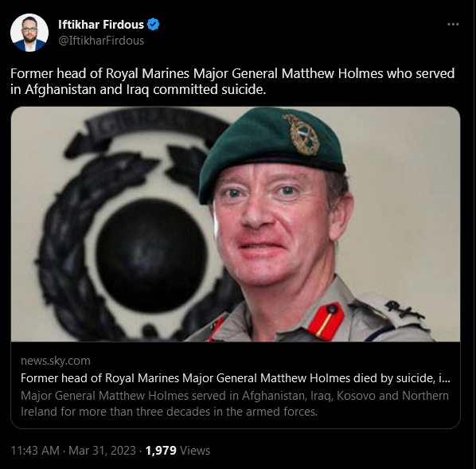
Task: Open the @IftikharFirdous handle link
Action: pyautogui.click(x=101, y=41)
